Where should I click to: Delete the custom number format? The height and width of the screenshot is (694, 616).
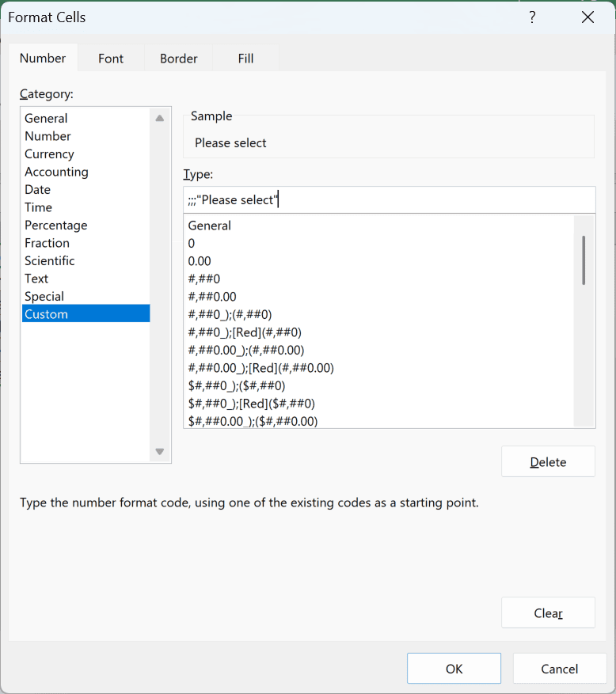click(548, 461)
